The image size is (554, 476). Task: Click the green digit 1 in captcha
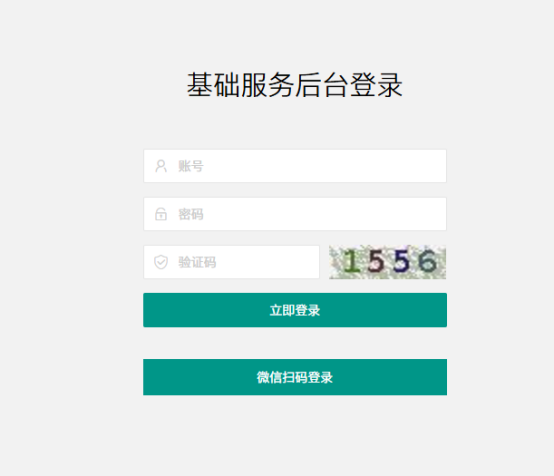pos(351,261)
